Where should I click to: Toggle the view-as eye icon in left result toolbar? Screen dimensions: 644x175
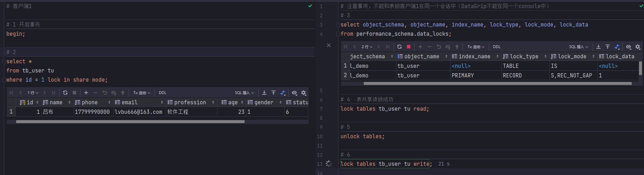point(294,93)
